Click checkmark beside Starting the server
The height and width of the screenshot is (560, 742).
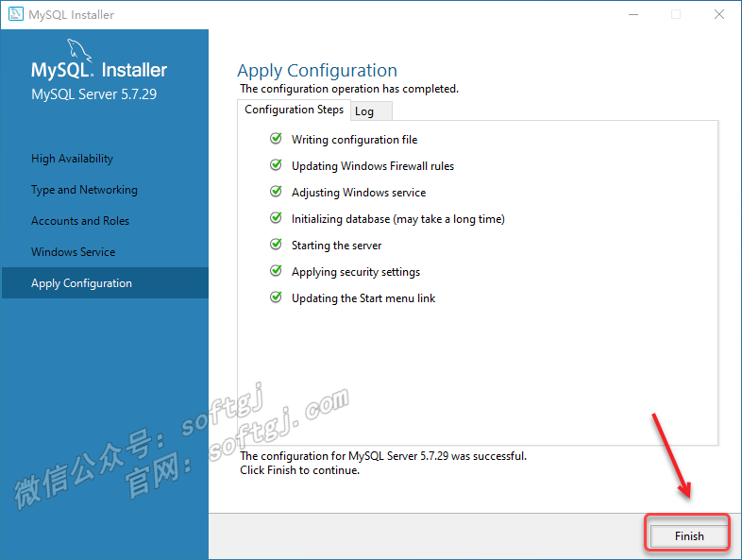point(276,245)
